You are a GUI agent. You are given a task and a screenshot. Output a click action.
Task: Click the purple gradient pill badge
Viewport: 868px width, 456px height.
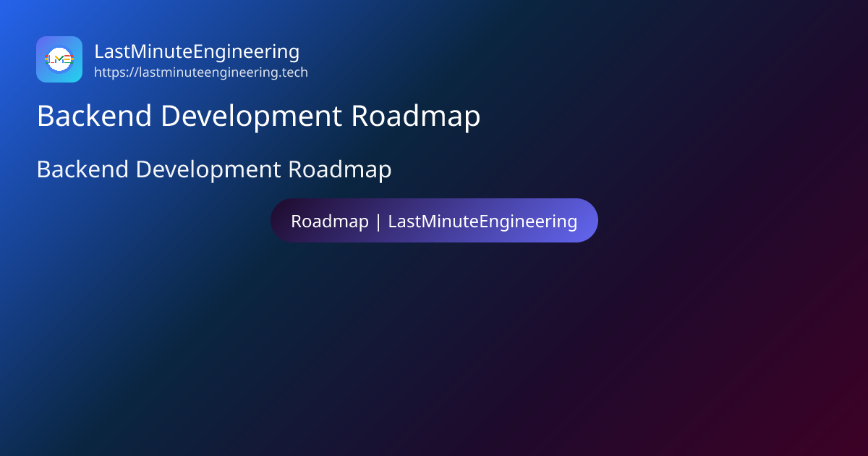[x=434, y=220]
